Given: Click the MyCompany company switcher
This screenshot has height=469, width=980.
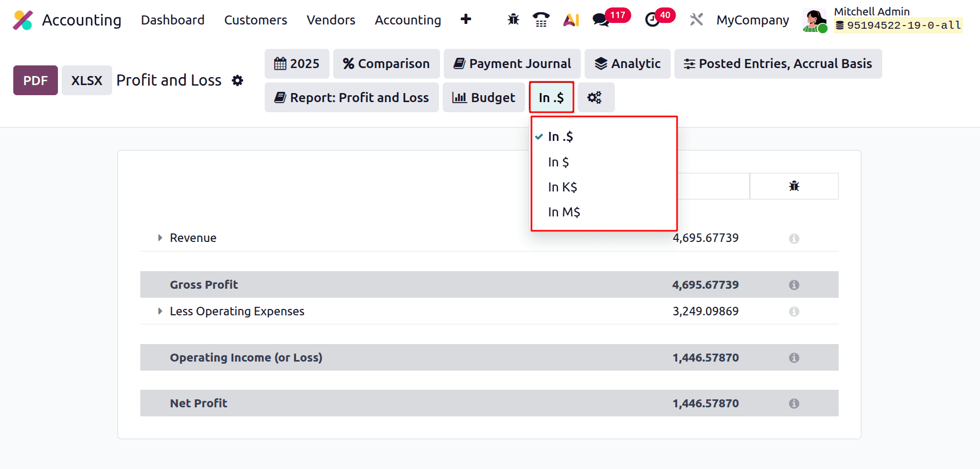Looking at the screenshot, I should [x=753, y=20].
